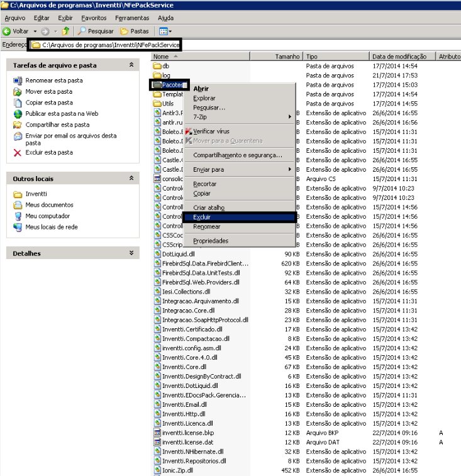This screenshot has height=476, width=461.
Task: Click the Publicar esta pasta na Web link
Action: pos(62,114)
